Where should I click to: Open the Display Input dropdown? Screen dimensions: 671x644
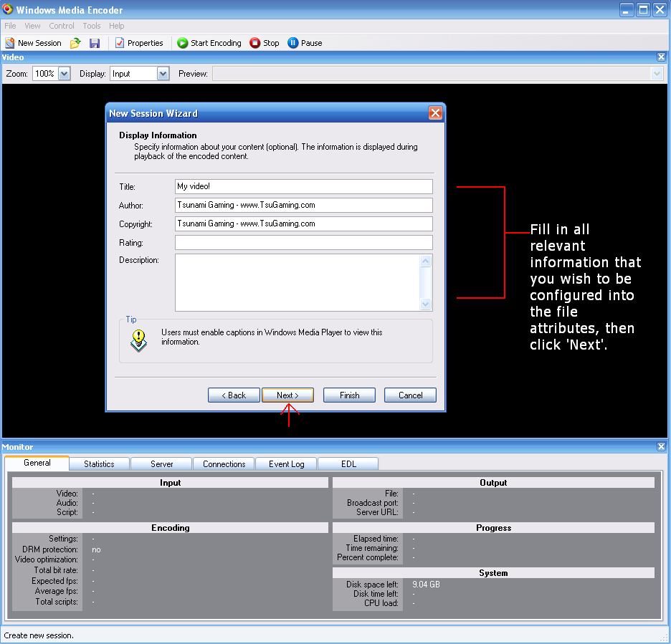[x=163, y=74]
